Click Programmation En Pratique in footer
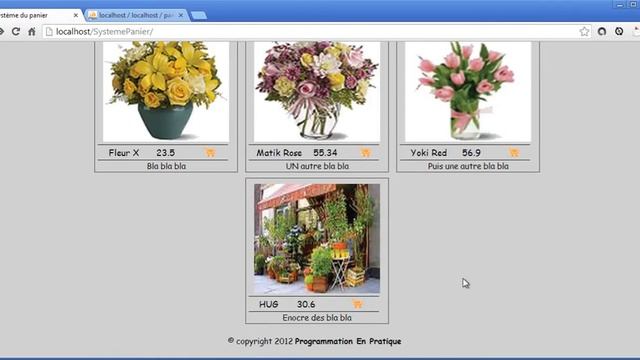The image size is (640, 360). [348, 341]
